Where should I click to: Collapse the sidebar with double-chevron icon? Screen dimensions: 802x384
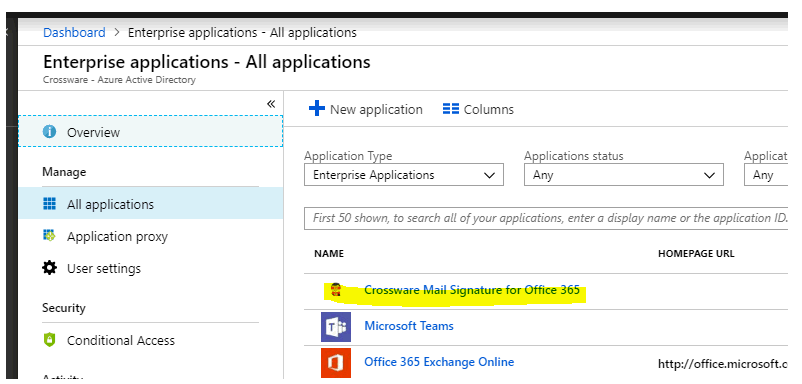coord(271,104)
